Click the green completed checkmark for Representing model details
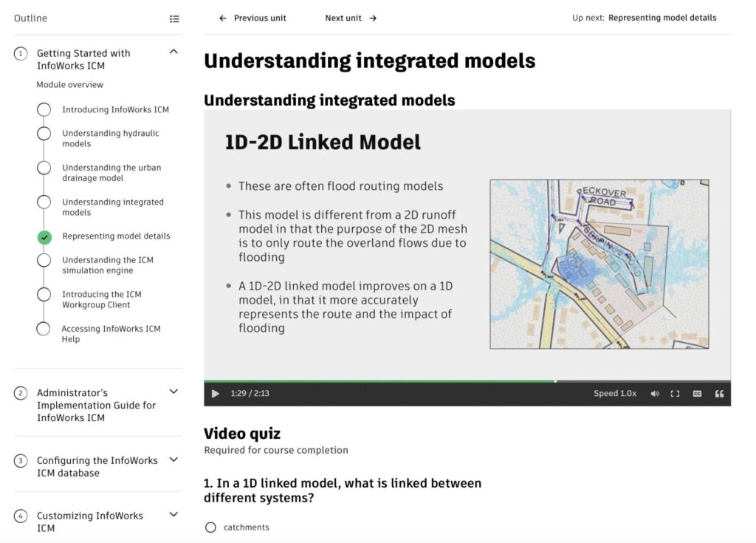Screen dimensions: 756x543 (44, 237)
